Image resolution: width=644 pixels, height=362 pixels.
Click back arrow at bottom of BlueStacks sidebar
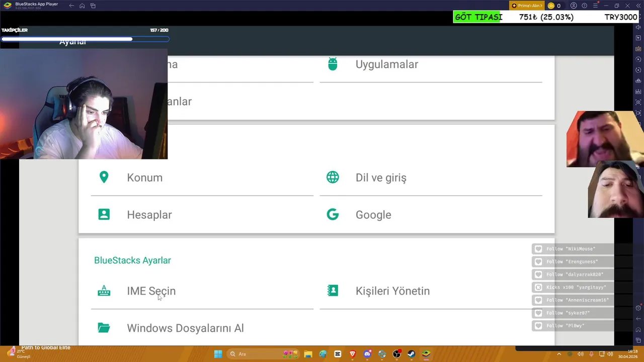(x=638, y=319)
